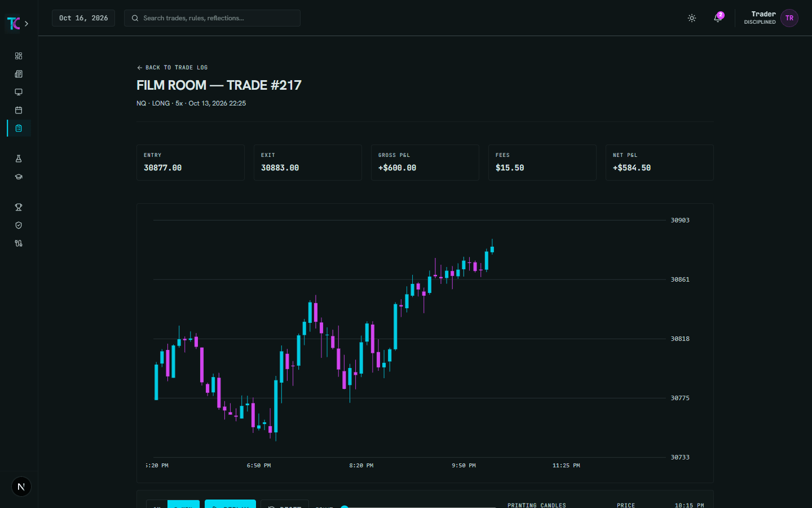Click the round N badge at bottom left
The image size is (812, 508).
[21, 487]
